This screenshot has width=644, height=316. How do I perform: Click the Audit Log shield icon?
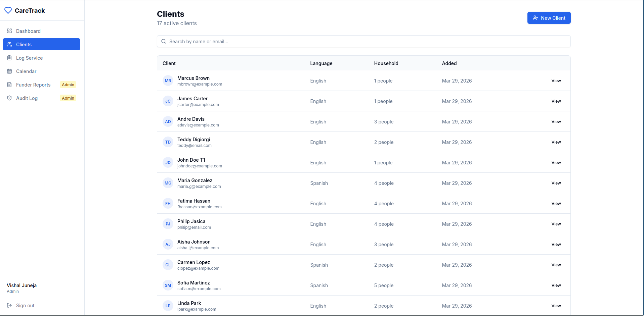pyautogui.click(x=9, y=98)
